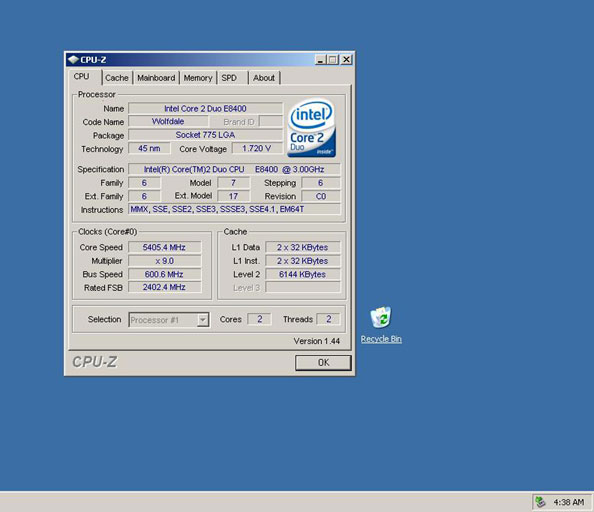Image resolution: width=594 pixels, height=512 pixels.
Task: Click the Ext. Model value 17
Action: coord(233,196)
